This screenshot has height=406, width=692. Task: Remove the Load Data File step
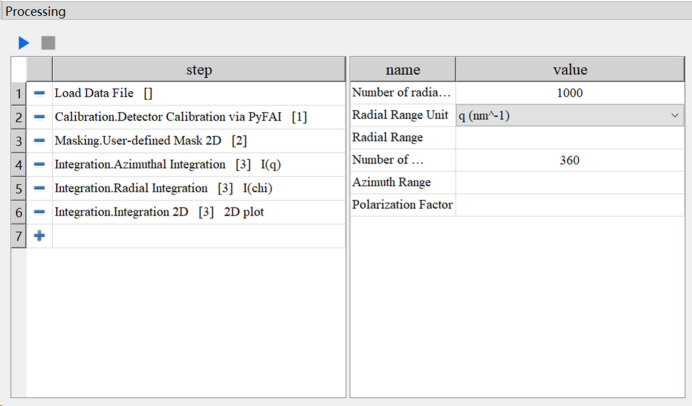[x=39, y=93]
